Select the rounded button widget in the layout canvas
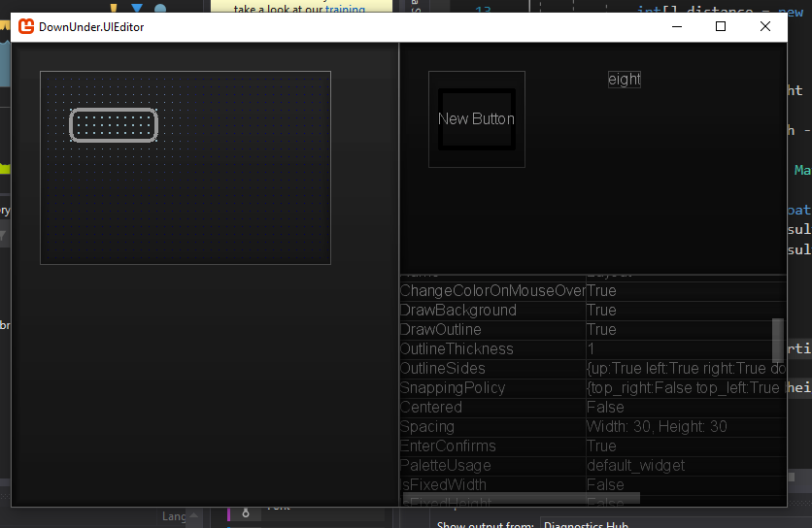The image size is (812, 528). coord(114,125)
